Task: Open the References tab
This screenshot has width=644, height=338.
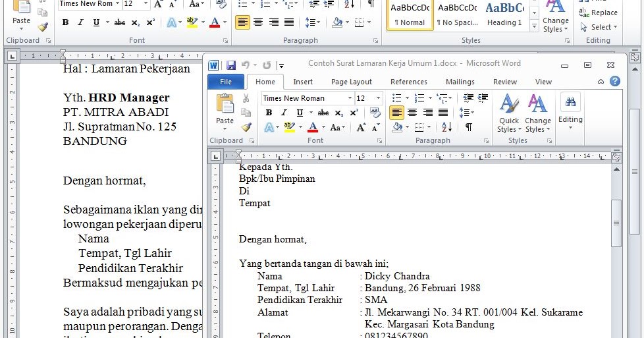Action: point(409,82)
